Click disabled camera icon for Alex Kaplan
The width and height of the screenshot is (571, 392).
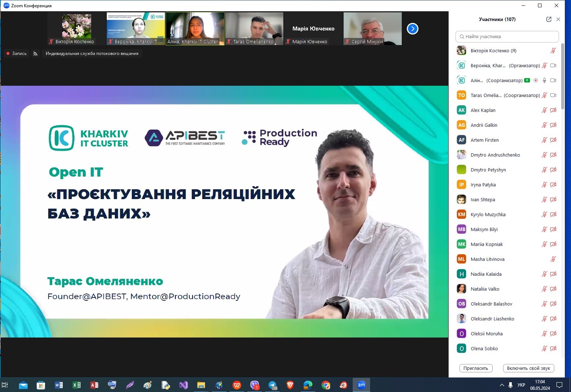tap(553, 110)
